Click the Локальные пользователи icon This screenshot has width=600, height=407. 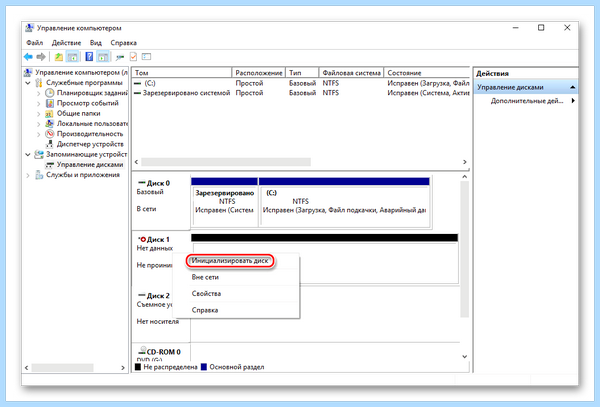(50, 124)
